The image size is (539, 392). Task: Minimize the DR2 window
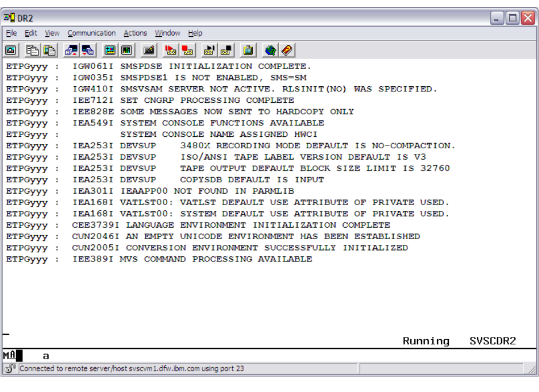point(496,18)
